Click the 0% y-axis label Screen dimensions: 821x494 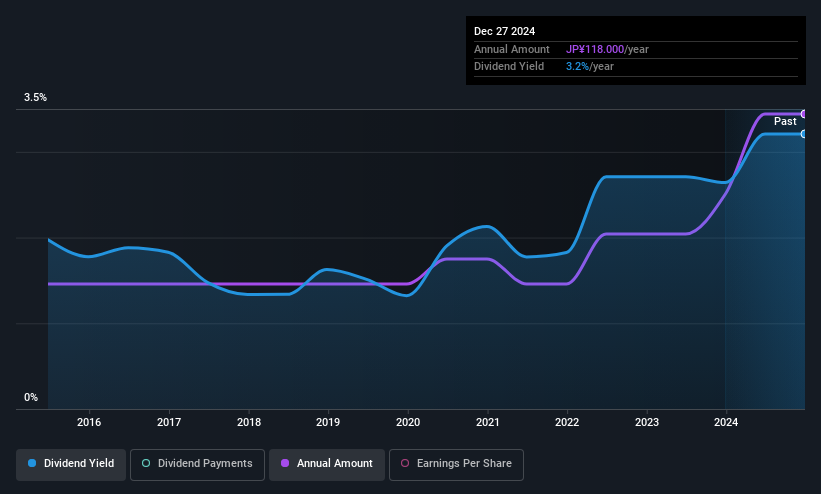click(x=31, y=398)
